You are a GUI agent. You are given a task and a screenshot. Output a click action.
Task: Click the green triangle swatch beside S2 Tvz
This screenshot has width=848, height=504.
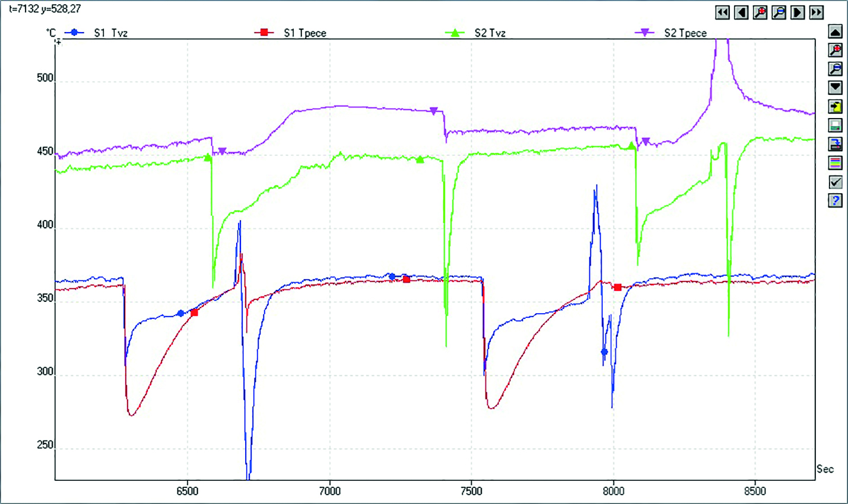pyautogui.click(x=455, y=33)
